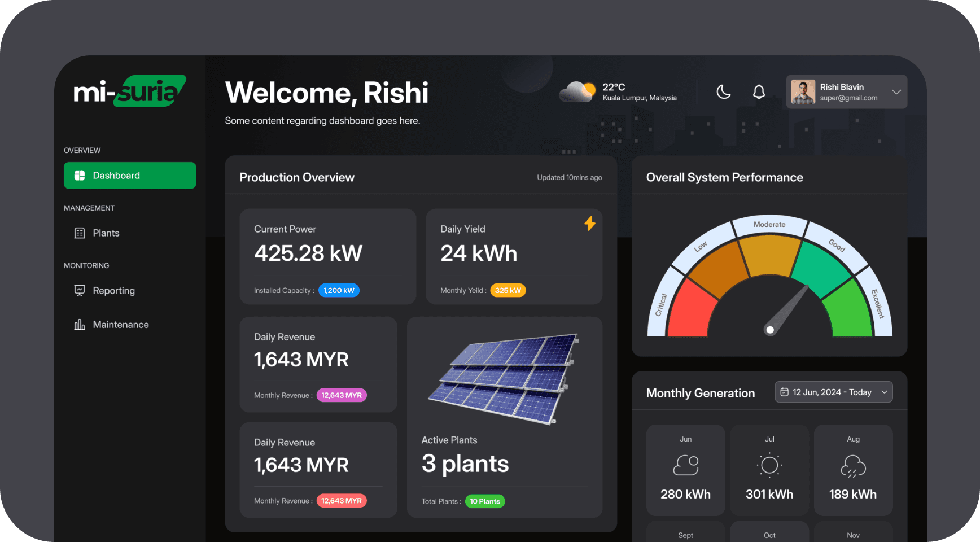Click the purple 12,643 MYR badge
This screenshot has width=980, height=542.
tap(342, 395)
